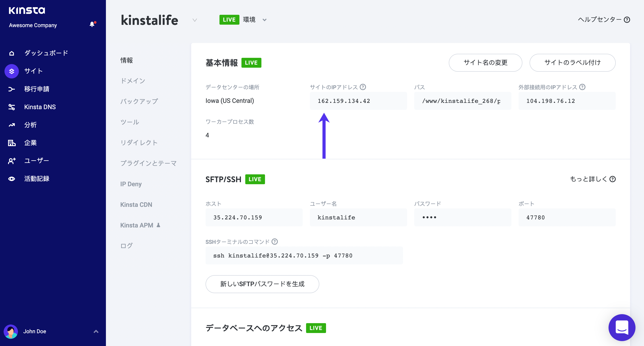
Task: Click the analytics trend icon
Action: tap(11, 125)
